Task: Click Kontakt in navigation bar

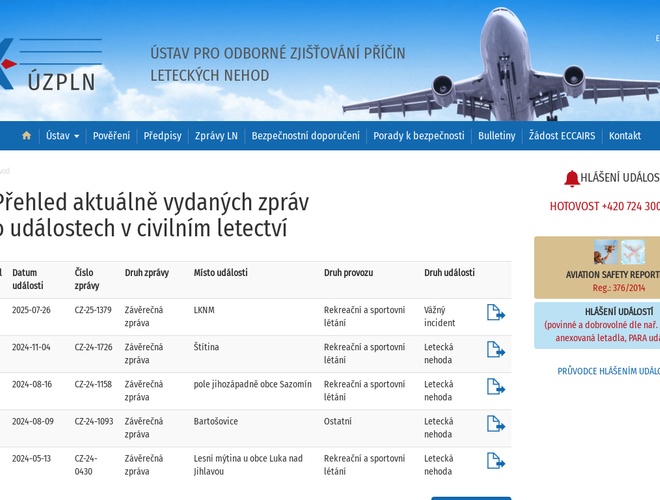Action: tap(625, 136)
